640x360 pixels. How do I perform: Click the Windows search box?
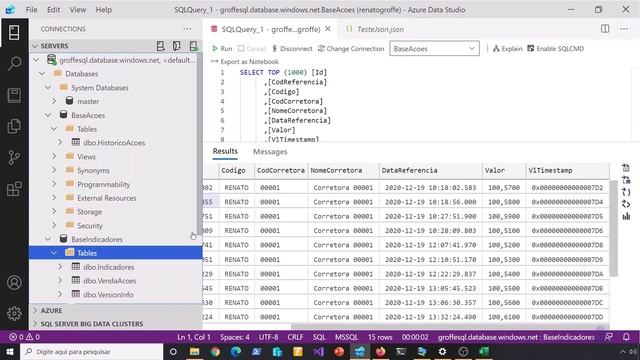(91, 351)
